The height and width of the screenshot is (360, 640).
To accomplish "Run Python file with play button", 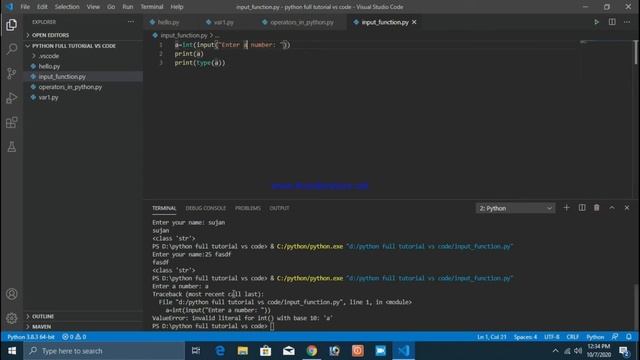I will (x=596, y=22).
